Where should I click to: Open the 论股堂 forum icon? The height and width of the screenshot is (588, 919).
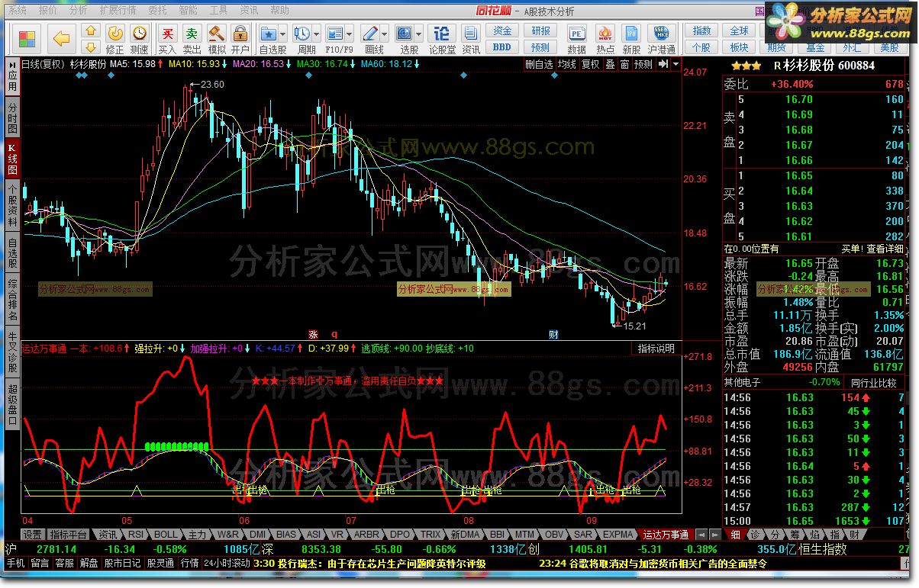click(x=442, y=38)
